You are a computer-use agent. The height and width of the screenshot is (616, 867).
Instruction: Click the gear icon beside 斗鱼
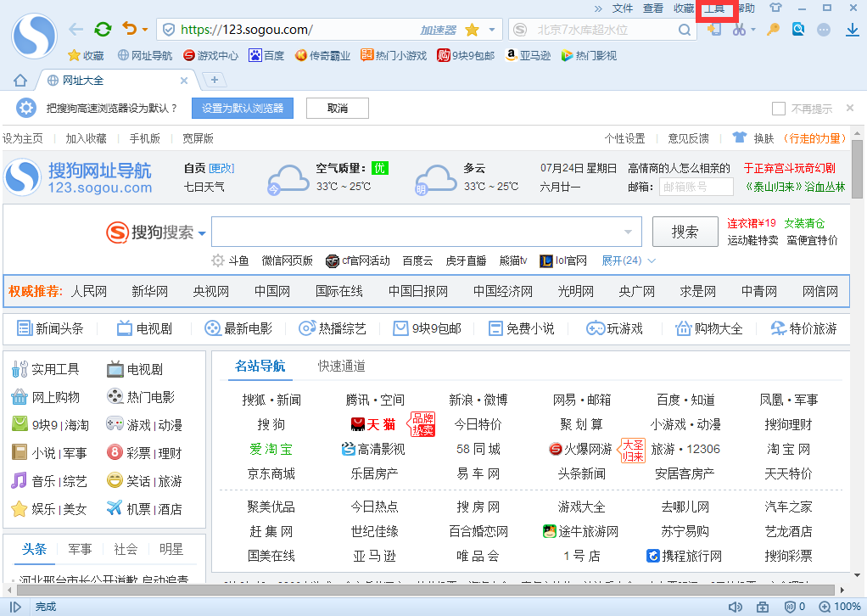point(218,260)
